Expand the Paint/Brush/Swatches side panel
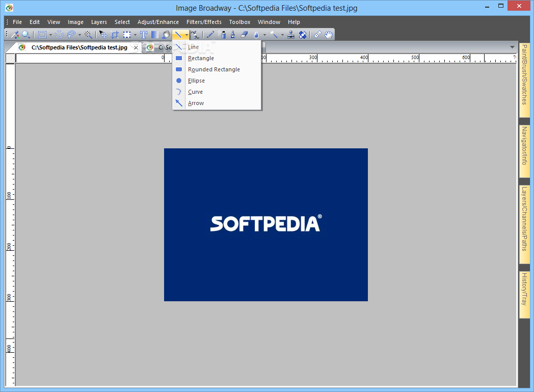This screenshot has width=534, height=392. pos(524,80)
